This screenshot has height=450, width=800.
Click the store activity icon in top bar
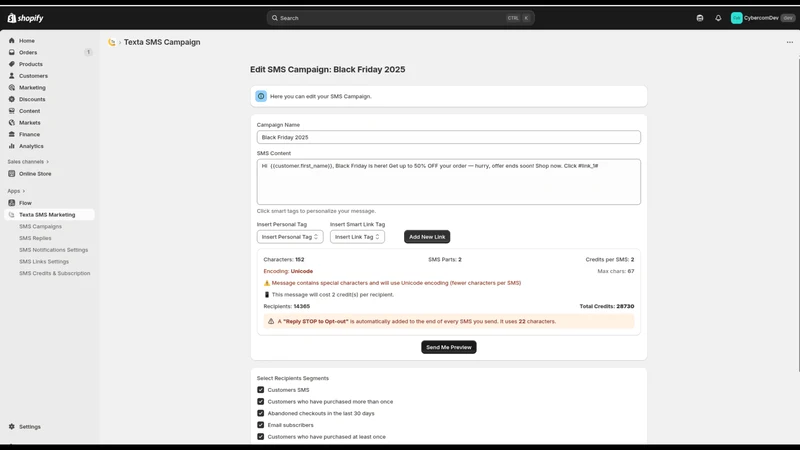pos(699,18)
